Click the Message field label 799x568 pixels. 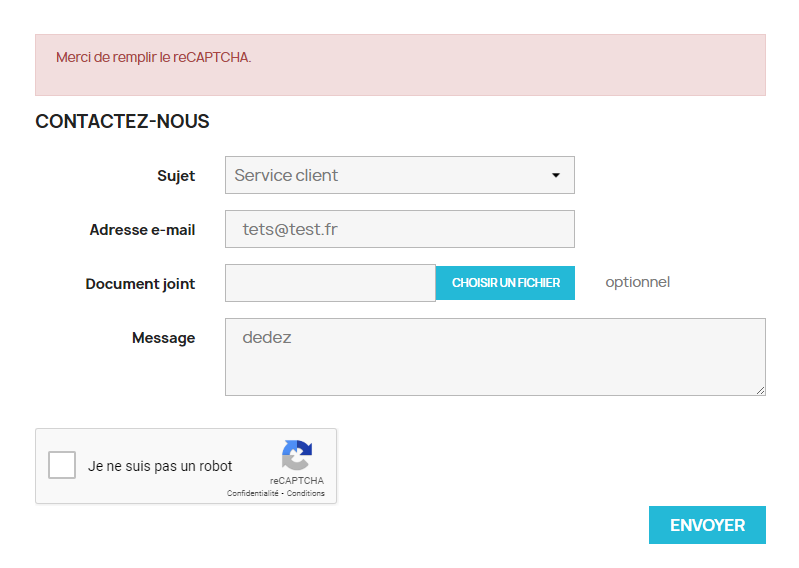(x=163, y=338)
